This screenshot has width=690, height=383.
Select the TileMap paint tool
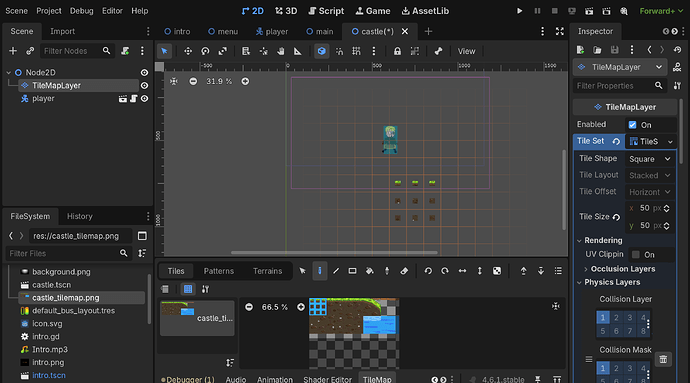(319, 271)
